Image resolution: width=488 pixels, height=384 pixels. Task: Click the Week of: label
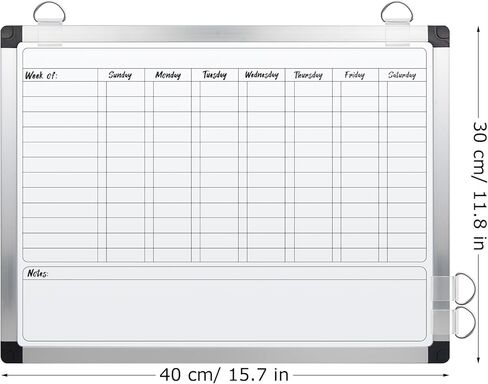pyautogui.click(x=41, y=75)
